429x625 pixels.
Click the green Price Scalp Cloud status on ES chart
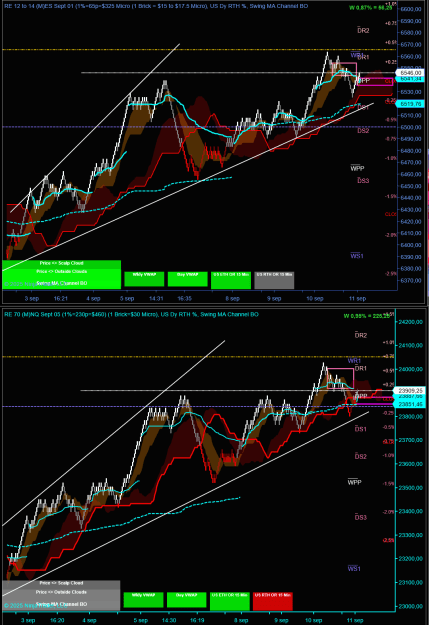tap(61, 263)
